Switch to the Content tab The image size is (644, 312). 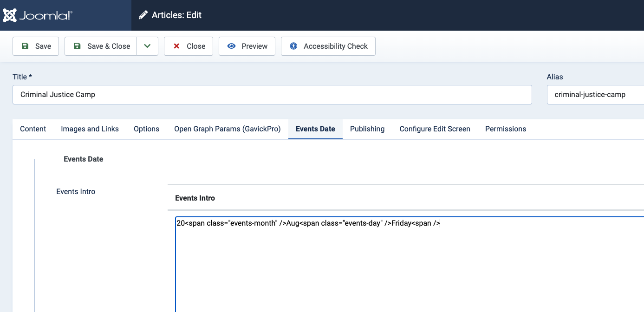(x=33, y=129)
